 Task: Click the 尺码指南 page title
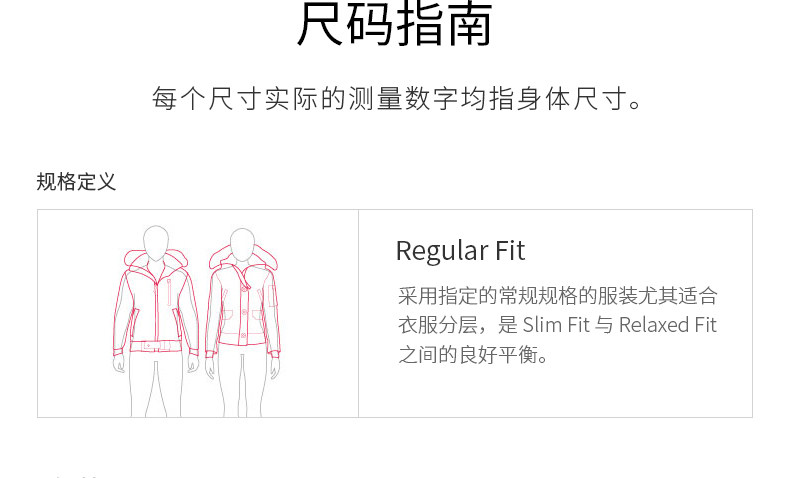(x=394, y=24)
